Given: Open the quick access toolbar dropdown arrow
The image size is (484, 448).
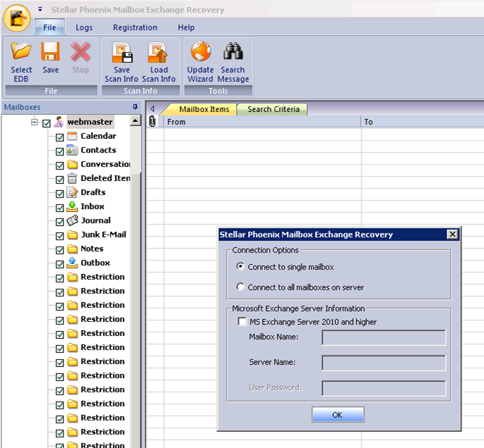Looking at the screenshot, I should [40, 9].
